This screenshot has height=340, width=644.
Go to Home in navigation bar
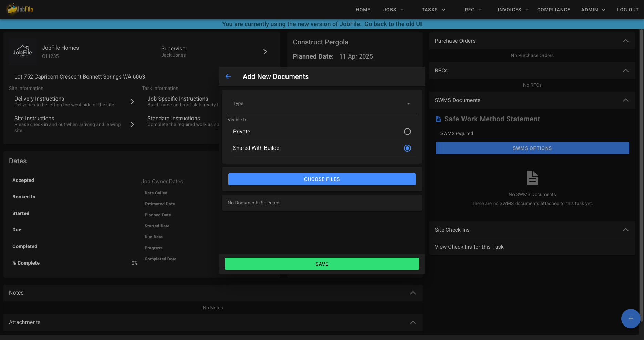(x=363, y=10)
